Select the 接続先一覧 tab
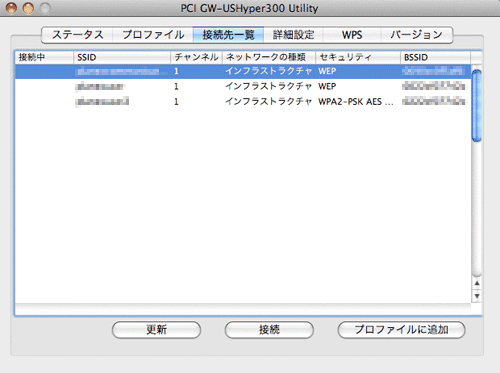The height and width of the screenshot is (373, 500). coord(229,35)
